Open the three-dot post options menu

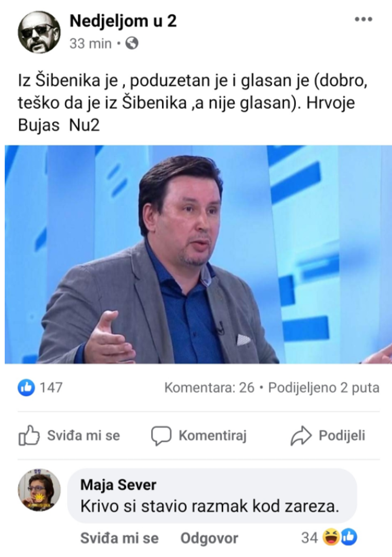363,20
